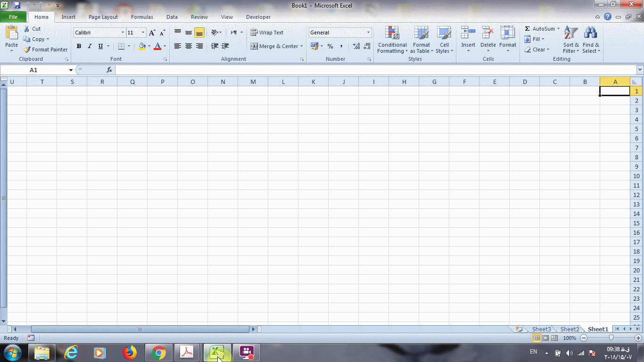Toggle Bottom Align for the cell
644x362 pixels.
pyautogui.click(x=199, y=33)
